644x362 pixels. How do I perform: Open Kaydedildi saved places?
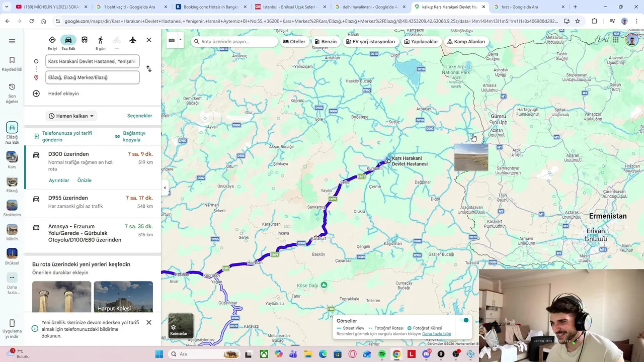pyautogui.click(x=12, y=64)
